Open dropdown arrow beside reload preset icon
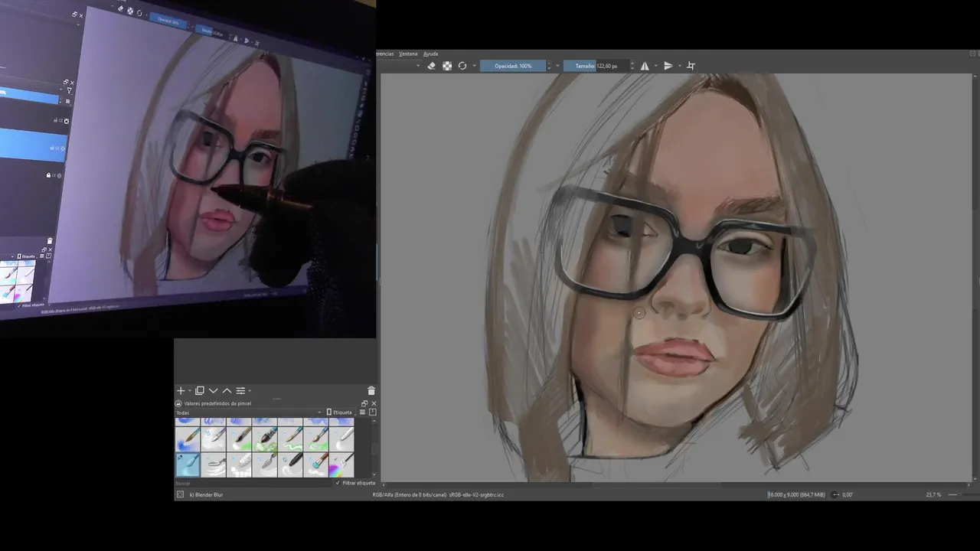The image size is (980, 551). pos(474,66)
